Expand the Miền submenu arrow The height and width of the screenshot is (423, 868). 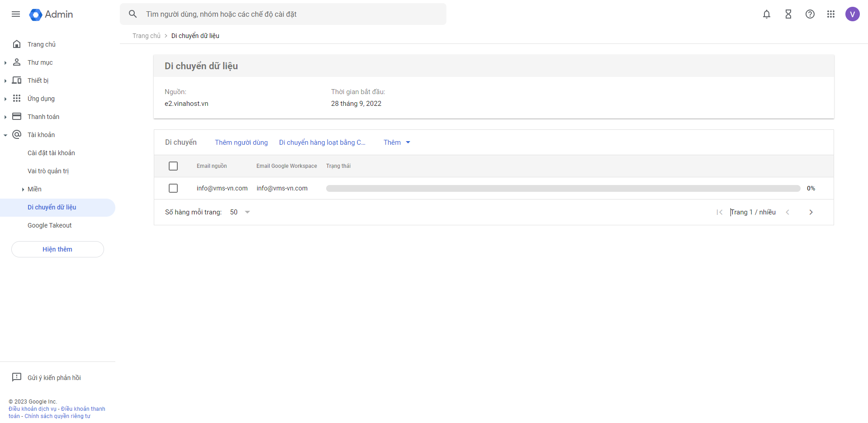(23, 190)
